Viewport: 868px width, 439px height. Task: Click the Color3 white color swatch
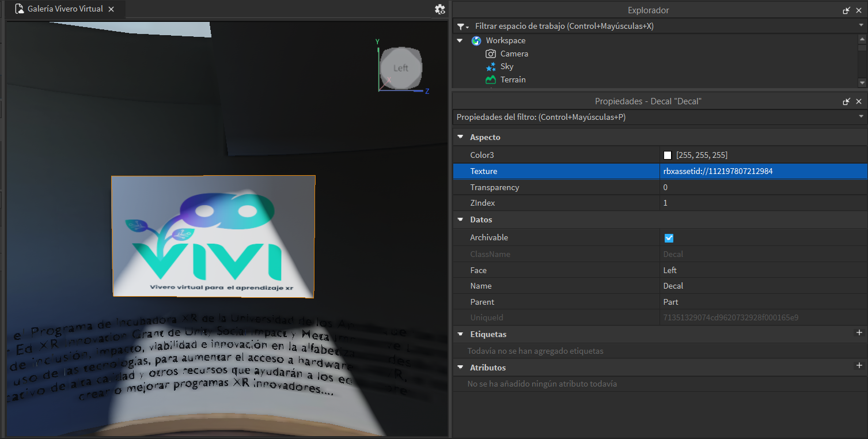(668, 156)
